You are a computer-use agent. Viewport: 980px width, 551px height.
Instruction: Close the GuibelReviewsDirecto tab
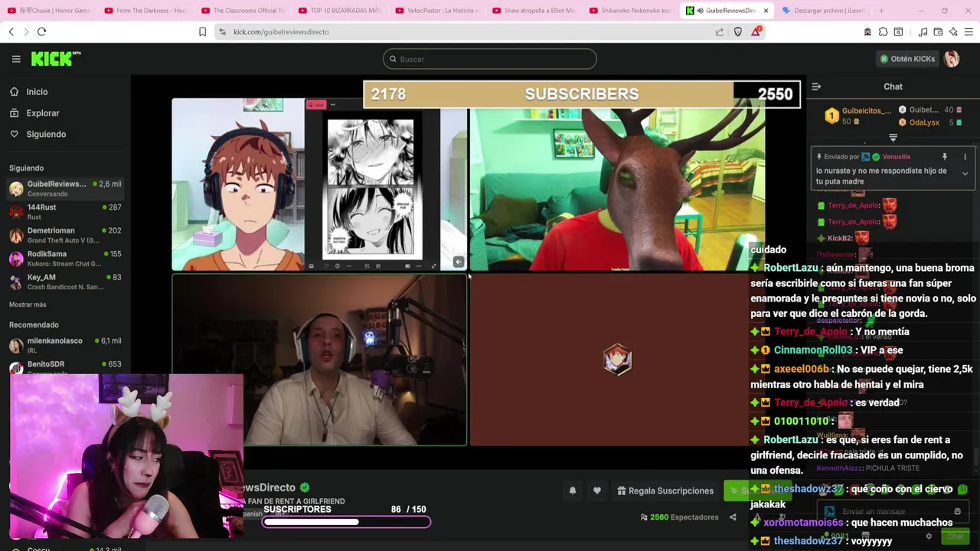tap(764, 11)
